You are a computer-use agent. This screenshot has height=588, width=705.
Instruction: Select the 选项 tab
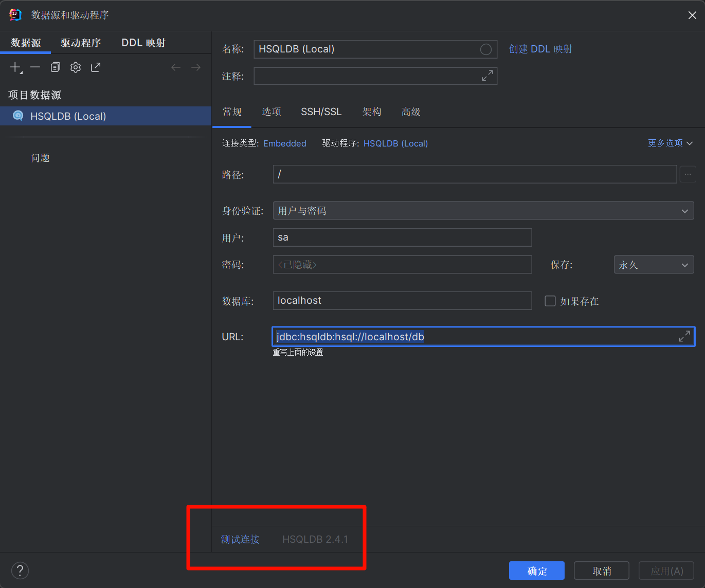click(x=272, y=112)
